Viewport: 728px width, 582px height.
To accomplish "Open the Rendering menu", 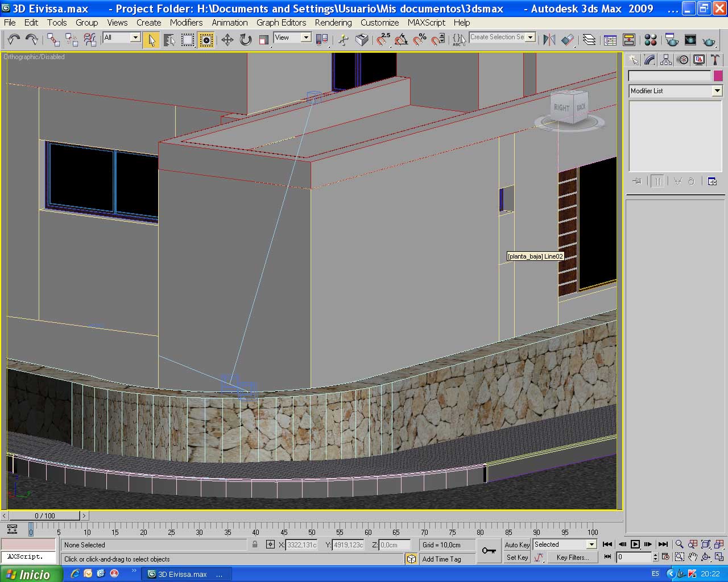I will click(333, 23).
